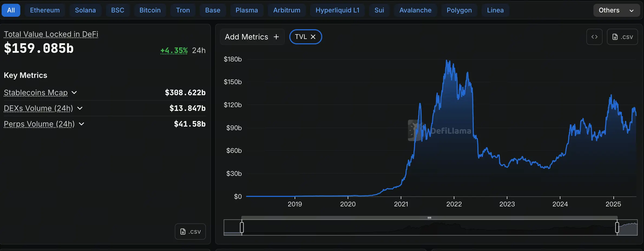Click the Total Value Locked in DeFi label
Screen dimensions: 644x251
(x=51, y=34)
